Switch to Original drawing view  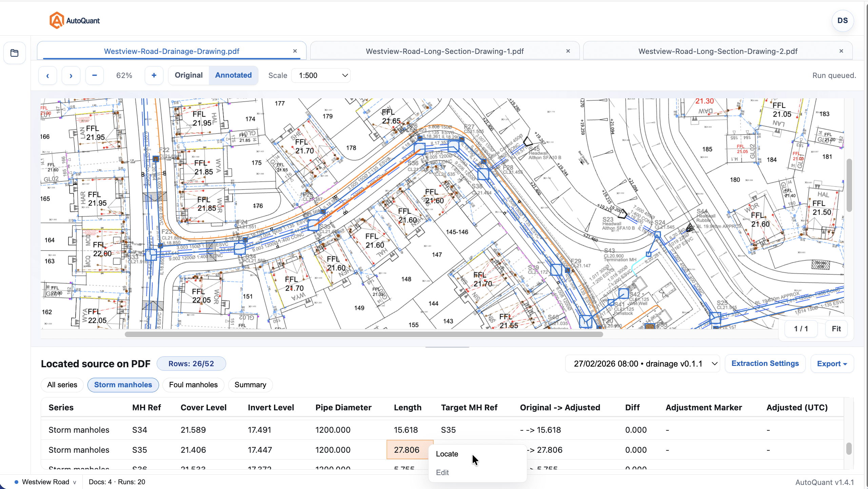click(189, 75)
